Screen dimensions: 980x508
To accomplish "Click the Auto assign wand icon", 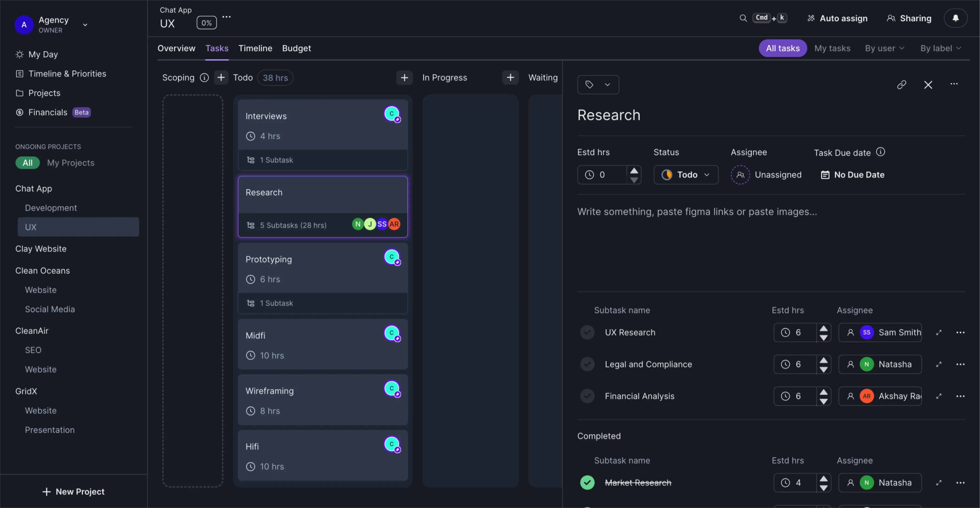I will (x=810, y=18).
